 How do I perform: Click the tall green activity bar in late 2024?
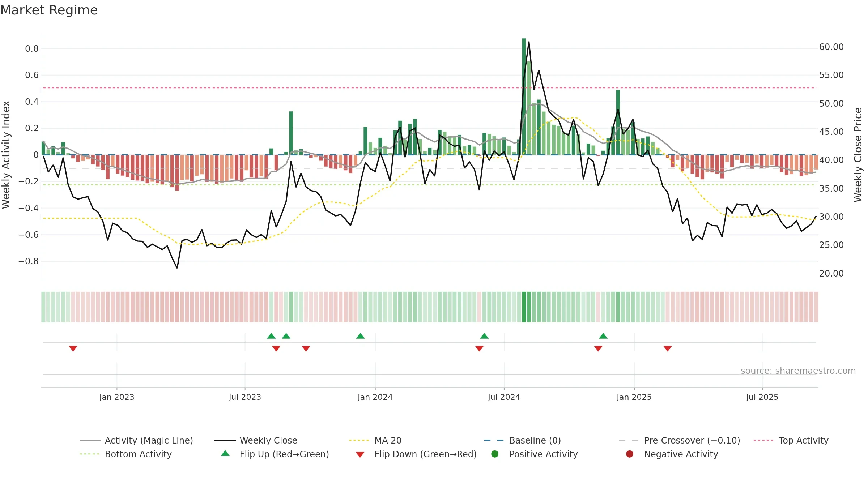pos(618,122)
